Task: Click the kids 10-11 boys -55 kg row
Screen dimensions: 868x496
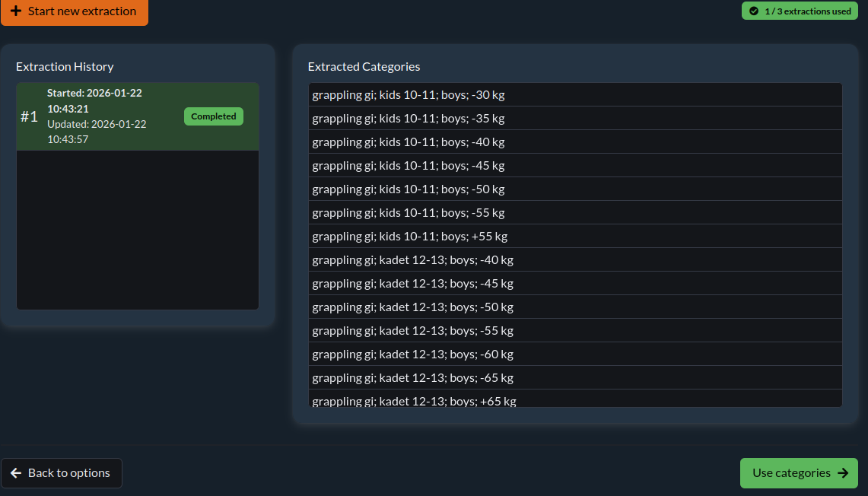Action: click(575, 213)
